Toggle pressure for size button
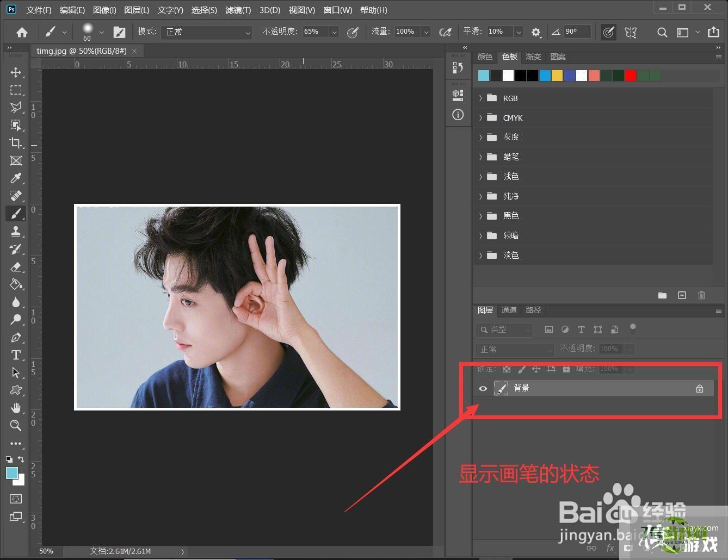Image resolution: width=728 pixels, height=560 pixels. tap(608, 32)
